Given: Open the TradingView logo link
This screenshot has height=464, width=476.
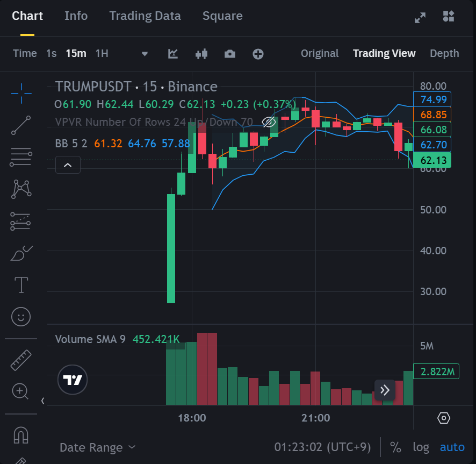Looking at the screenshot, I should coord(73,380).
